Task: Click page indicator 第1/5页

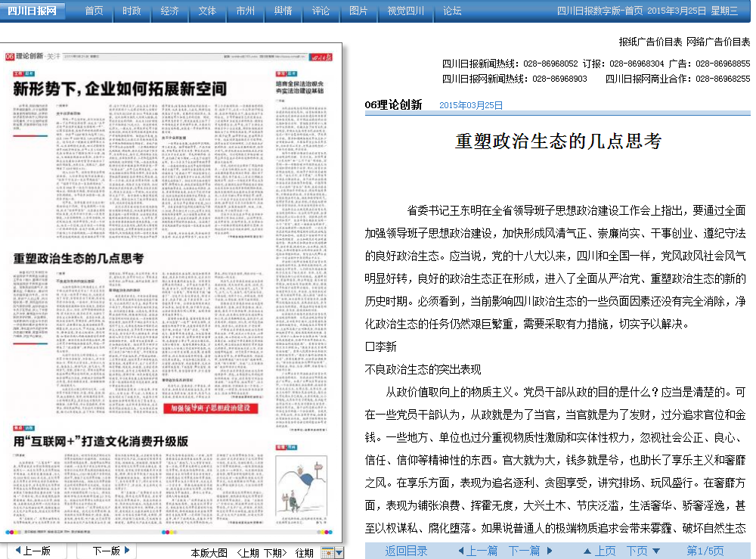Action: tap(705, 551)
